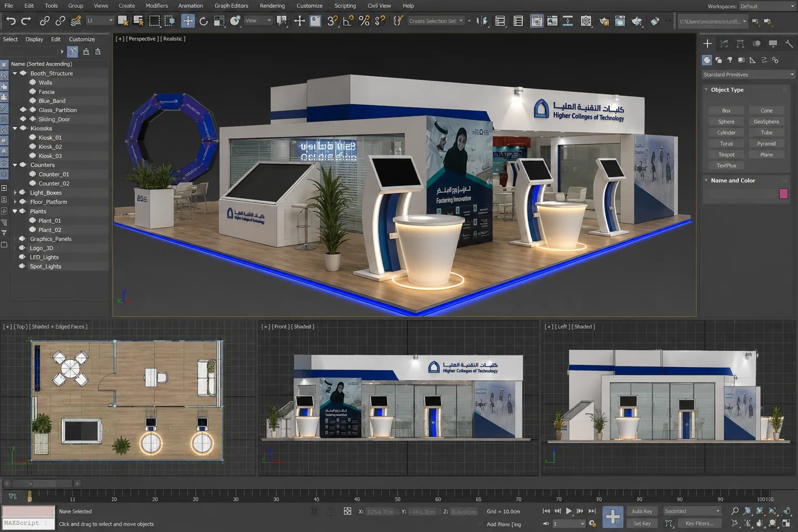Toggle Angle Snap on the toolbar
798x532 pixels.
point(348,21)
